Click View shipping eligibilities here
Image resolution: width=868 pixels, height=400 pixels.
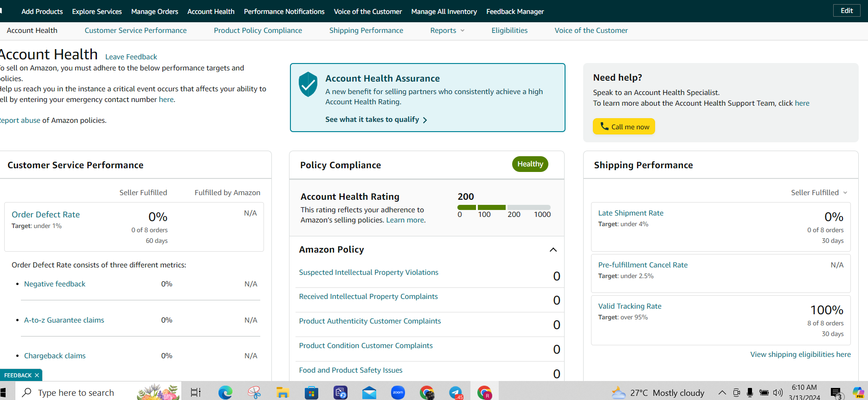800,355
